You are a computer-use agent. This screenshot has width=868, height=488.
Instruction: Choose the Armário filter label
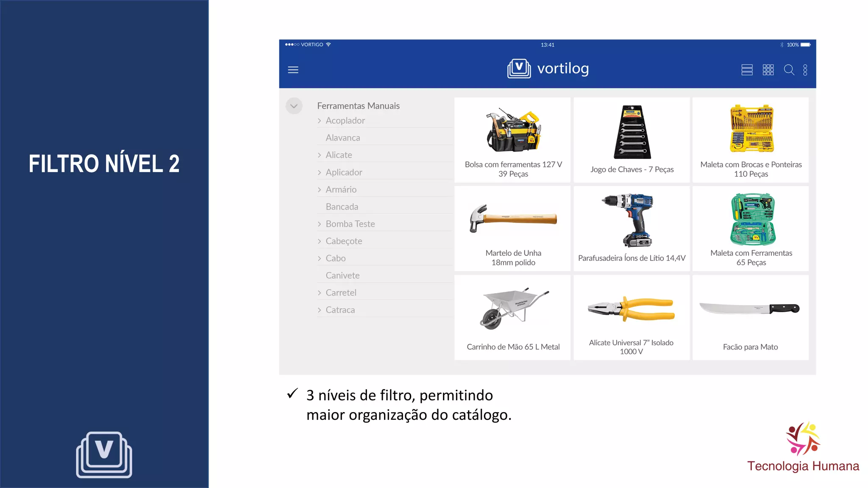(341, 190)
